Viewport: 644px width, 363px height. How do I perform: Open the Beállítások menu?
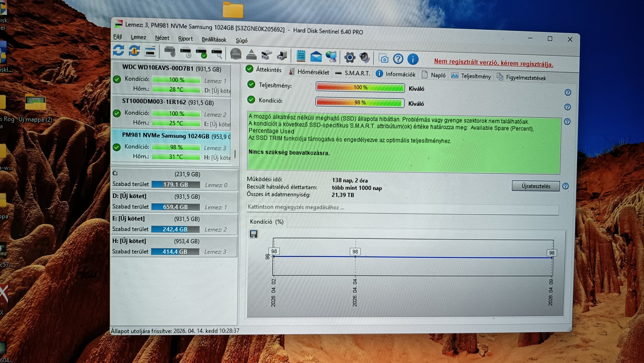[x=214, y=39]
